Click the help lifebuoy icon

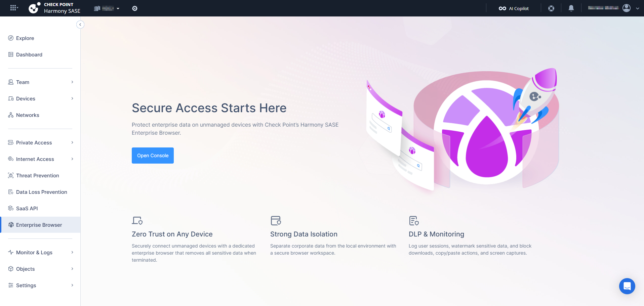[551, 8]
